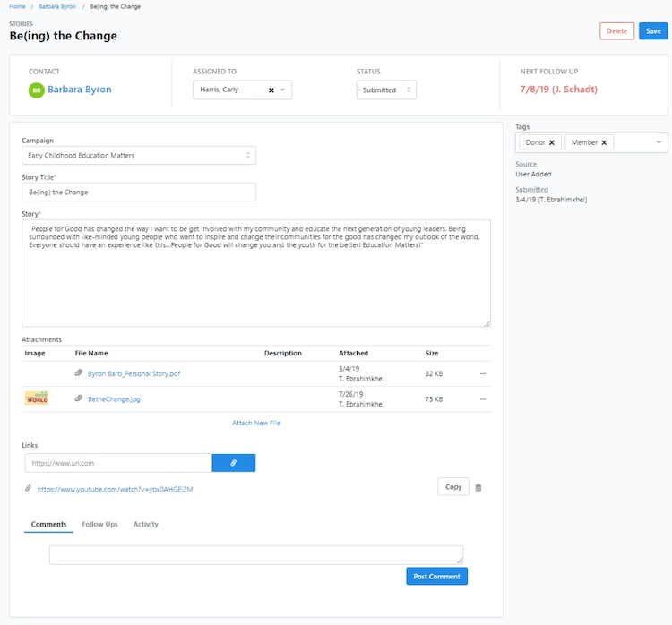Go to Barbara Byron breadcrumb
Viewport: 672px width, 625px height.
pyautogui.click(x=57, y=6)
